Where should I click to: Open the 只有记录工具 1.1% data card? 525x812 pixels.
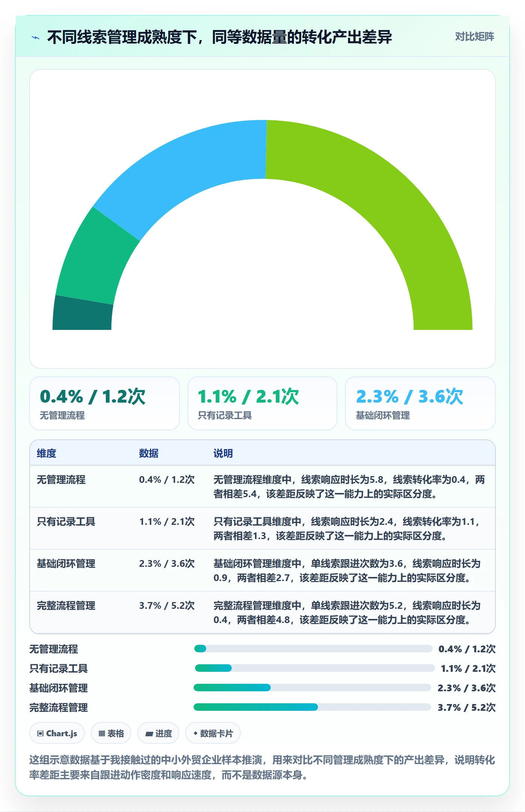[x=262, y=403]
